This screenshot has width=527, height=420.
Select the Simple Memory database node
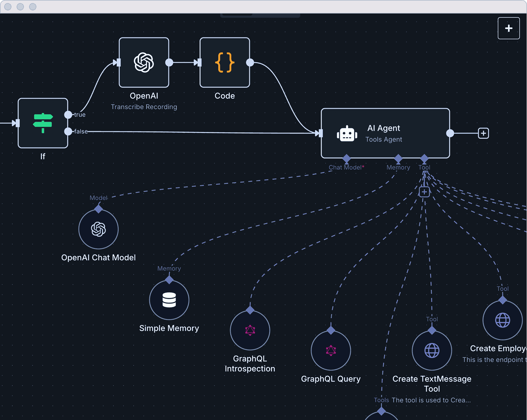[169, 300]
